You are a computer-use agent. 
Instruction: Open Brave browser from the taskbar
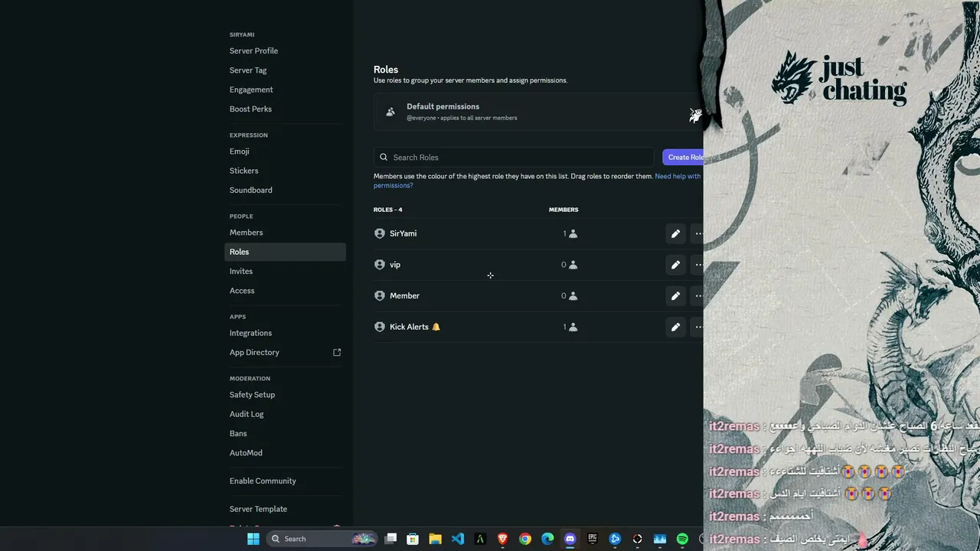coord(502,539)
